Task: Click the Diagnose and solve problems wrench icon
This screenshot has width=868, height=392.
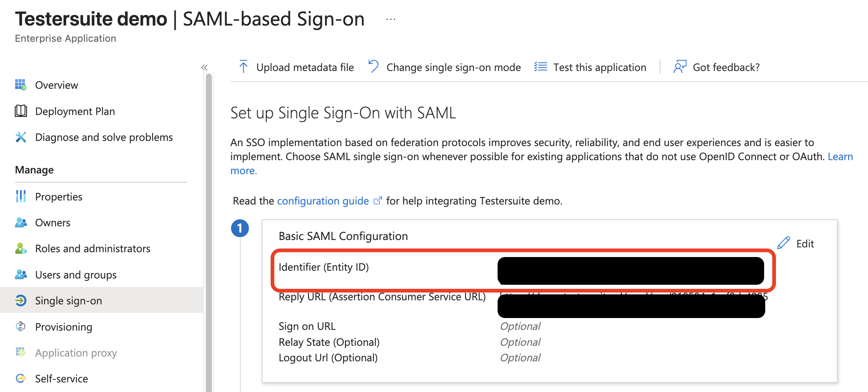Action: click(21, 137)
